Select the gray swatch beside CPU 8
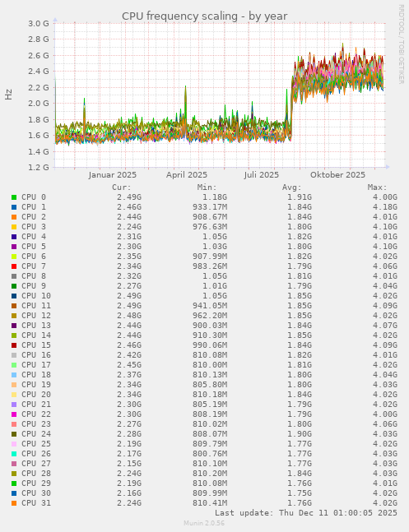This screenshot has height=532, width=409. (x=14, y=275)
